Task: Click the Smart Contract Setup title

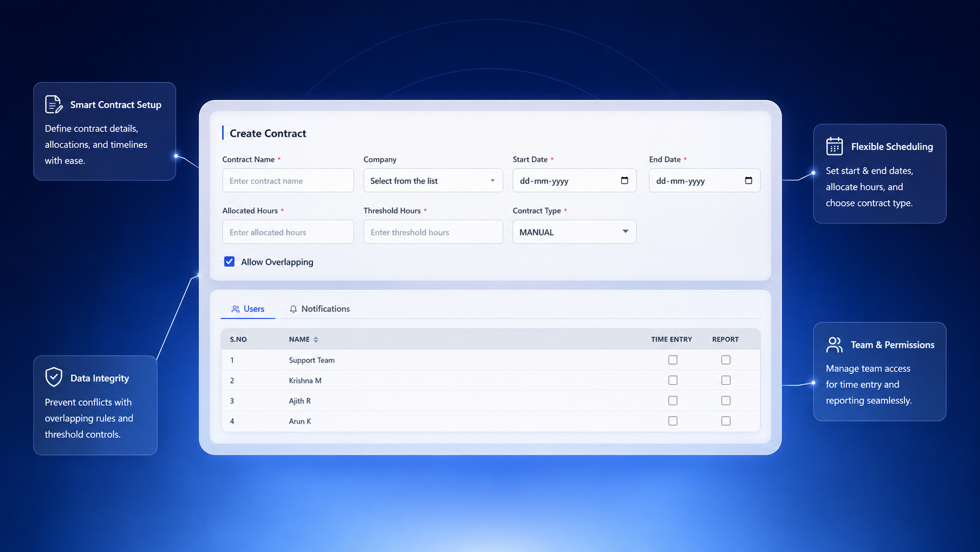Action: (116, 104)
